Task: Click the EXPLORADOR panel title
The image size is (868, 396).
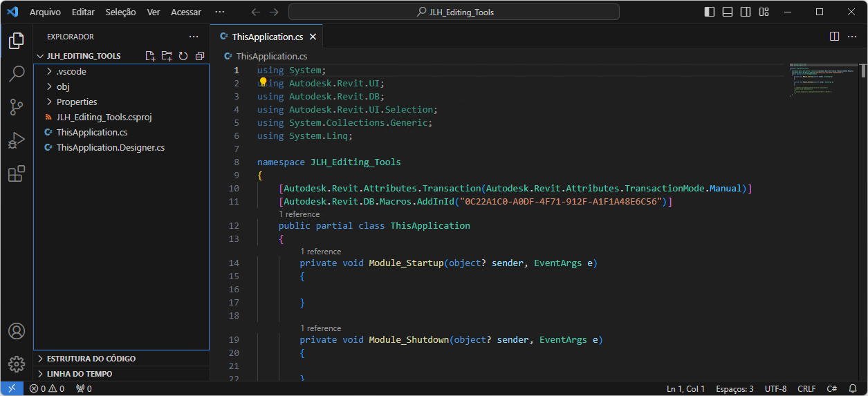Action: [71, 37]
